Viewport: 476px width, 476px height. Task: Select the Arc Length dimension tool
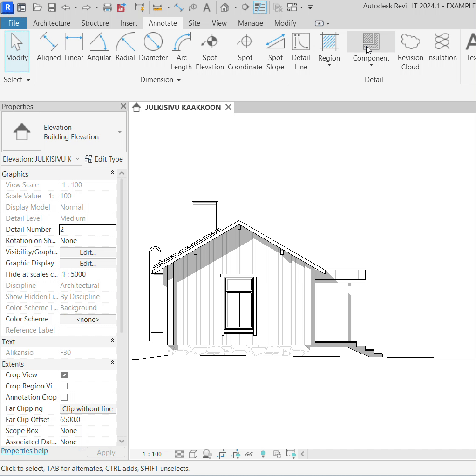(x=181, y=52)
